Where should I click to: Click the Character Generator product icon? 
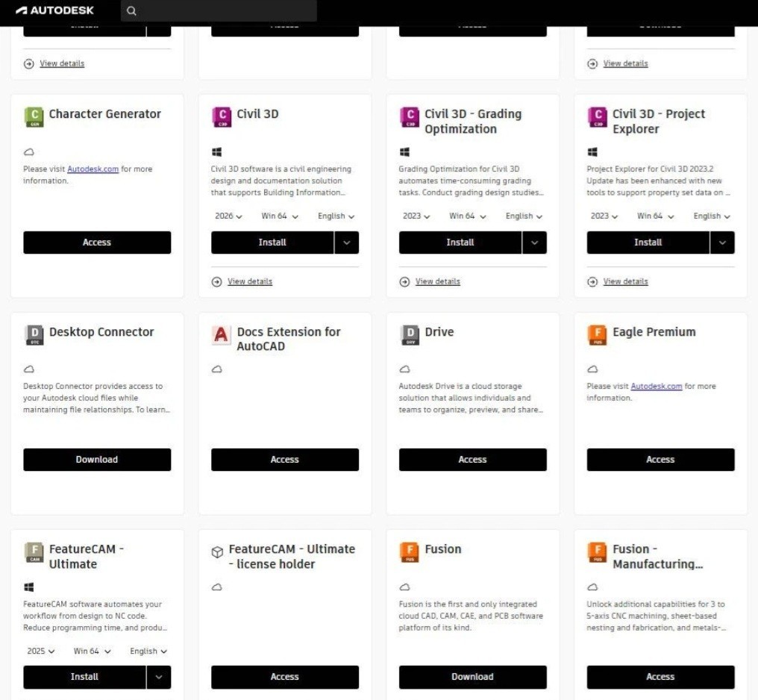click(34, 117)
